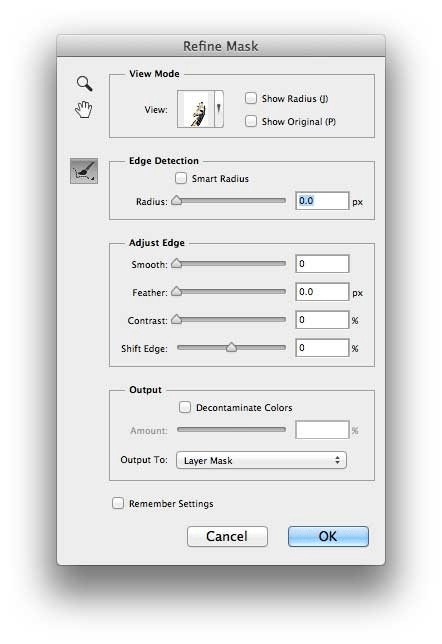Image resolution: width=442 pixels, height=644 pixels.
Task: Click the View mode preview thumbnail
Action: (x=196, y=109)
